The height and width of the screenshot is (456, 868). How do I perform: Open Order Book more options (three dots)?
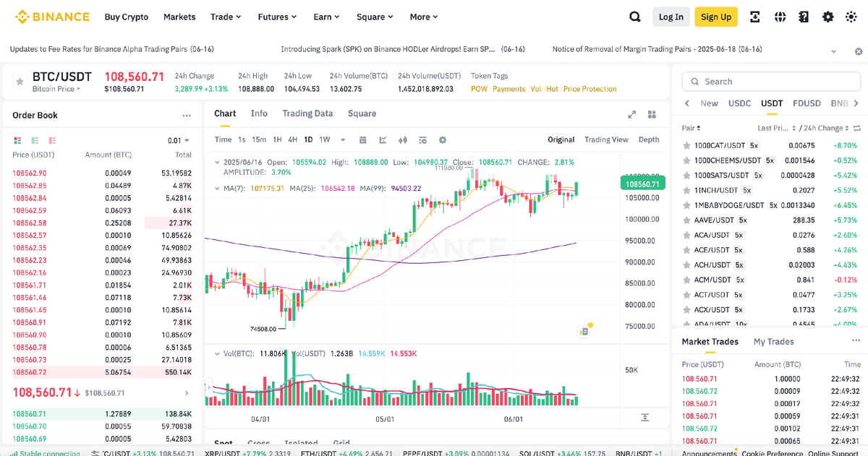click(x=187, y=116)
